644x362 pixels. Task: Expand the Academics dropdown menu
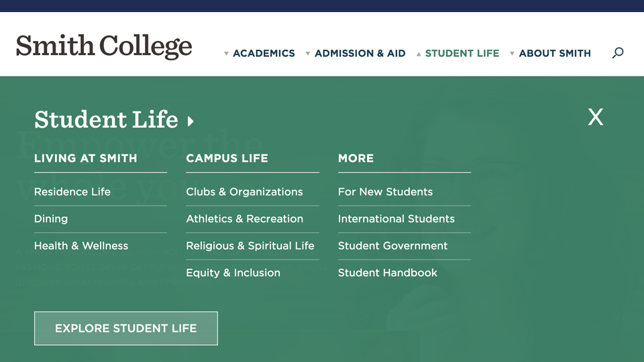[260, 53]
